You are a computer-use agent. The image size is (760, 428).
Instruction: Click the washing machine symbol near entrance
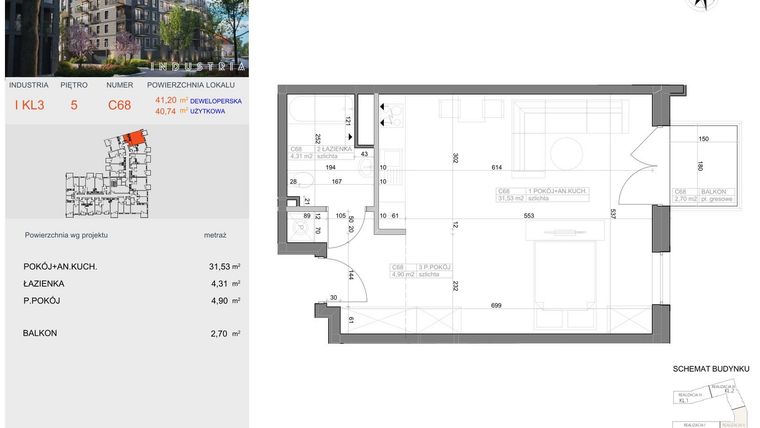(301, 227)
